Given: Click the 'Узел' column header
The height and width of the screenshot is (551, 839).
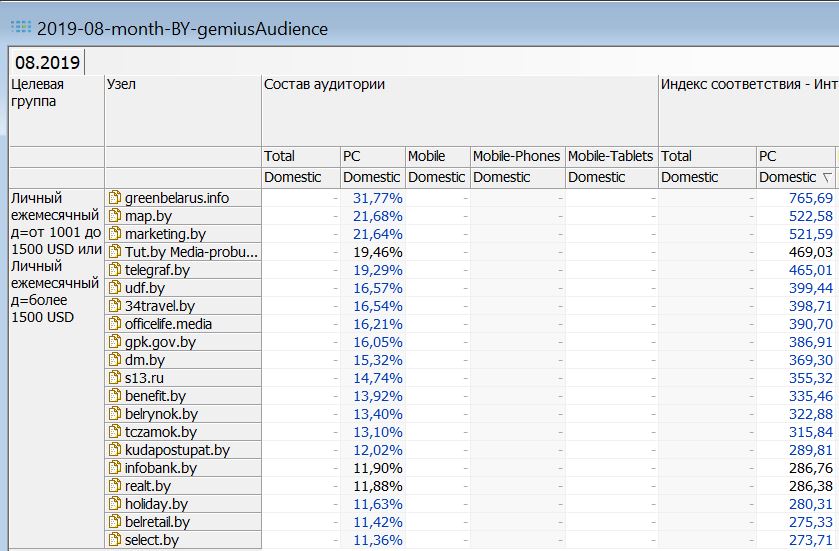Looking at the screenshot, I should 121,85.
